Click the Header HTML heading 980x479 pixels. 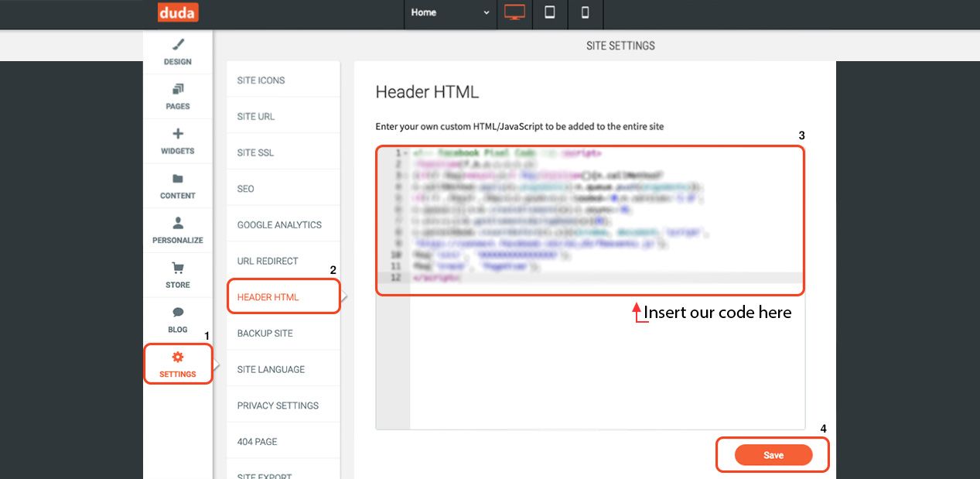click(x=427, y=92)
